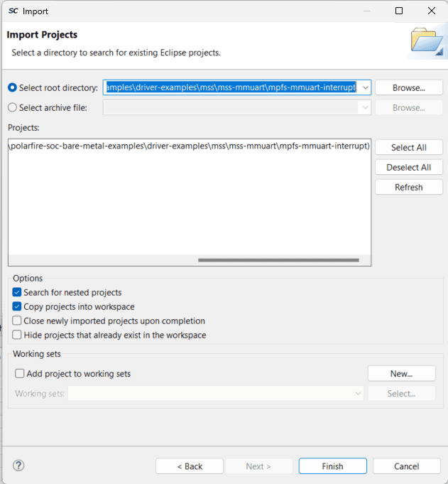Close the Import dialog window
Image resolution: width=448 pixels, height=484 pixels.
point(432,11)
